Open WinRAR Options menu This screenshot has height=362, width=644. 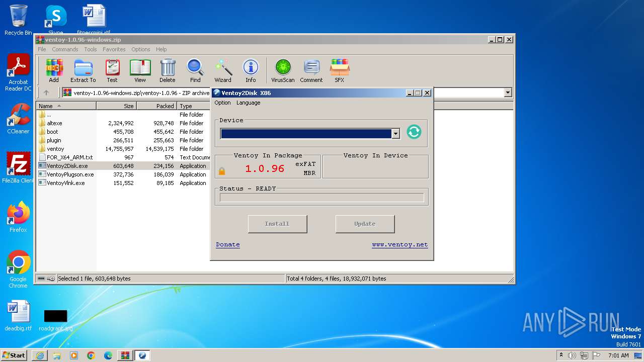click(x=141, y=49)
